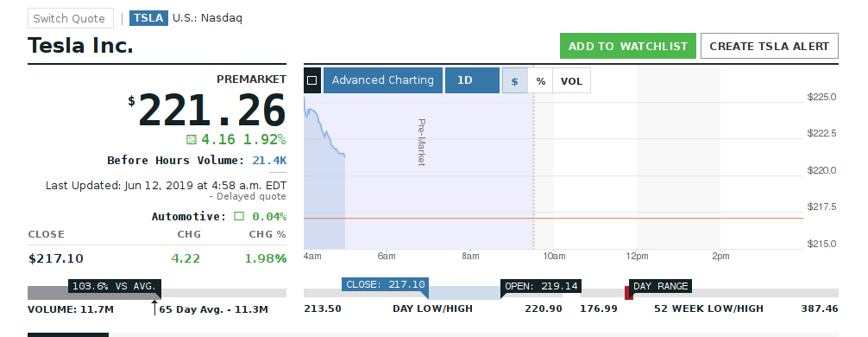Open Advanced Charting
Viewport: 868px width, 337px height.
[382, 80]
